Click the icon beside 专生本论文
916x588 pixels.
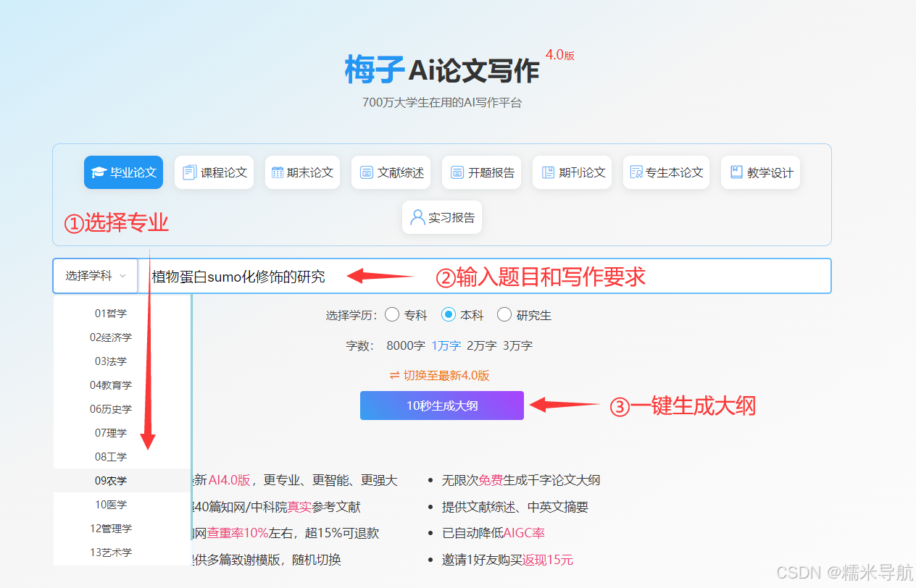coord(636,172)
